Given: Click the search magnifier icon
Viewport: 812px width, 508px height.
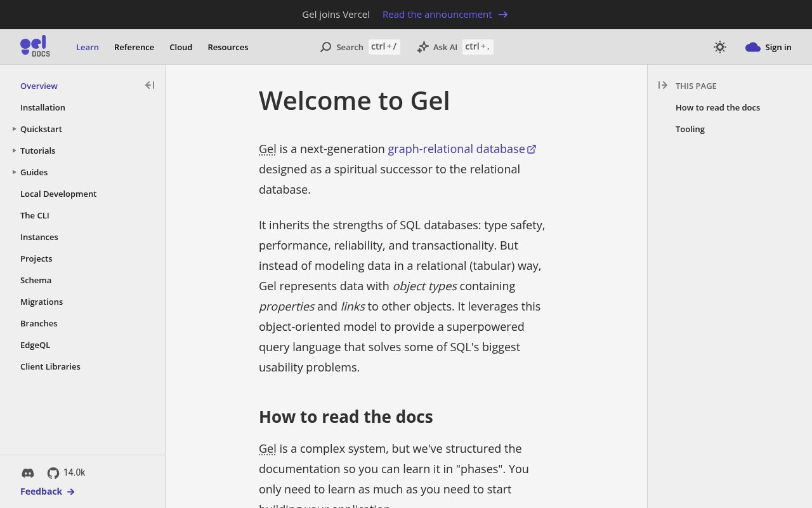Looking at the screenshot, I should 325,47.
